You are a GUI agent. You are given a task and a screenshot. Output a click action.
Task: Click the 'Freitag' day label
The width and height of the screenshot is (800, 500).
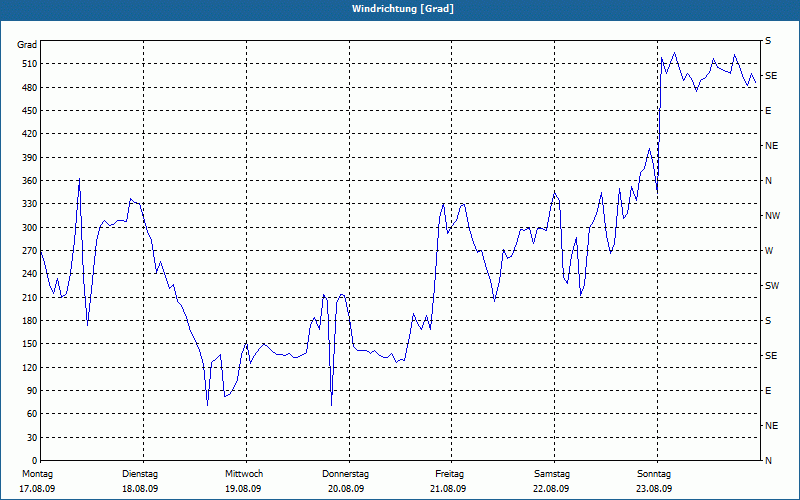point(449,474)
